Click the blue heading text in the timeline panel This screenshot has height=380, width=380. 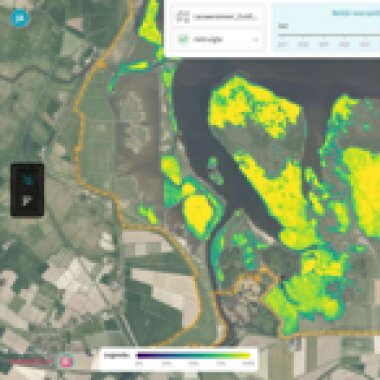click(x=356, y=13)
